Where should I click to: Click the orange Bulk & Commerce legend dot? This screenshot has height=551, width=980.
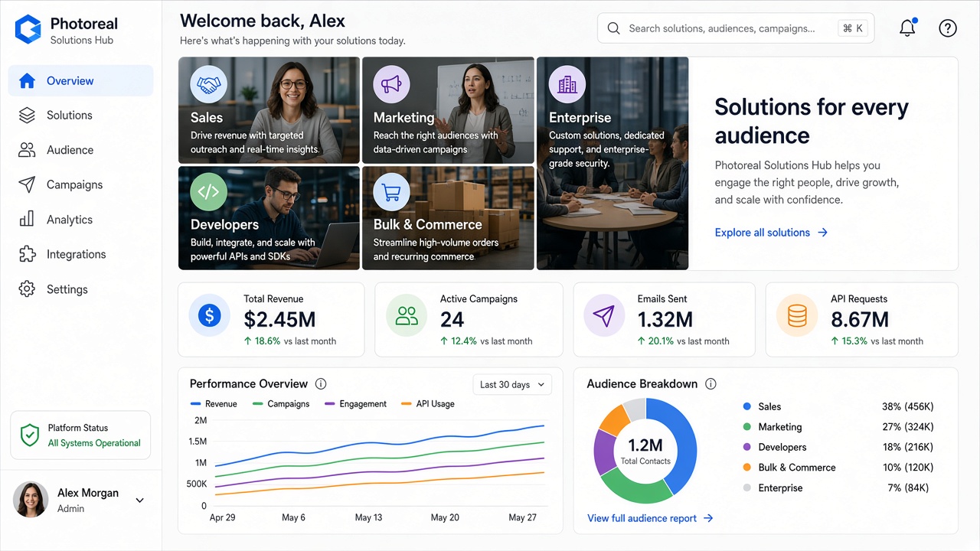click(x=747, y=468)
